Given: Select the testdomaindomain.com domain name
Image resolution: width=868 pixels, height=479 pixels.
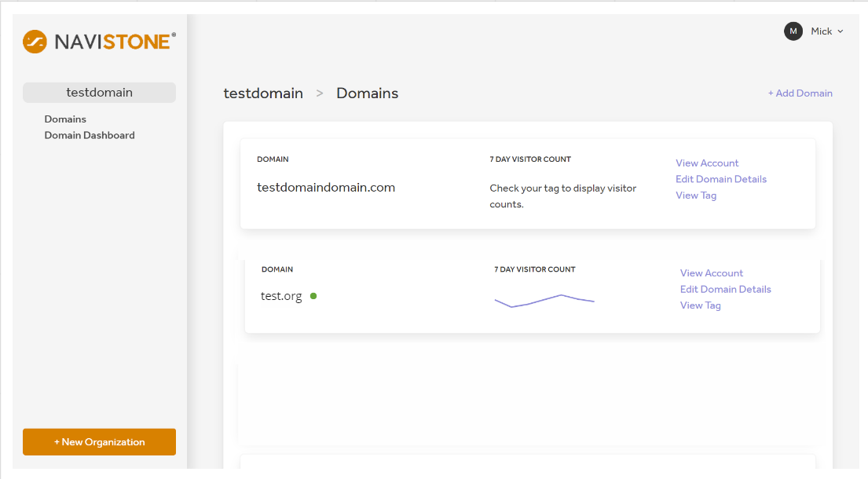Looking at the screenshot, I should click(326, 188).
